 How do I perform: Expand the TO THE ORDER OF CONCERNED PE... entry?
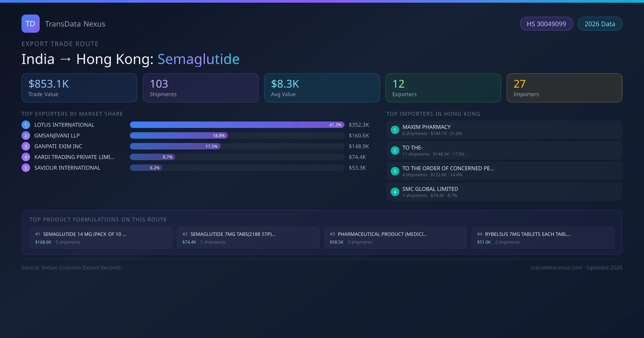448,168
